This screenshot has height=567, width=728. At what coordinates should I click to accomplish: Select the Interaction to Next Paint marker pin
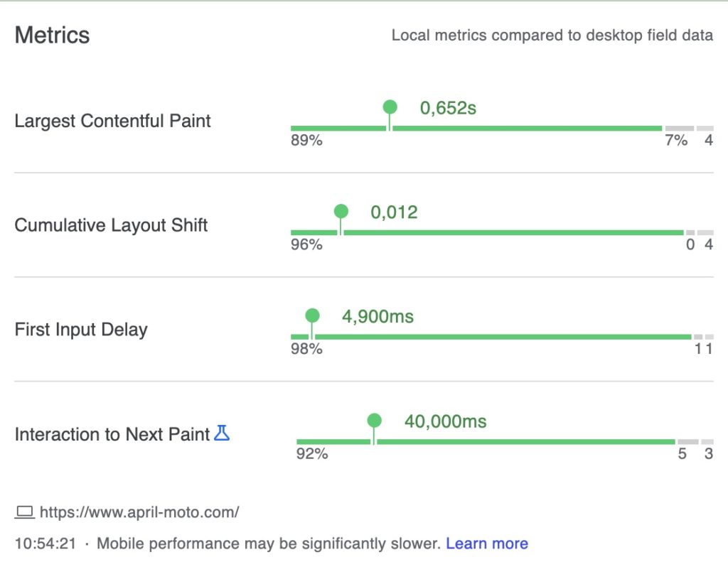pyautogui.click(x=375, y=420)
